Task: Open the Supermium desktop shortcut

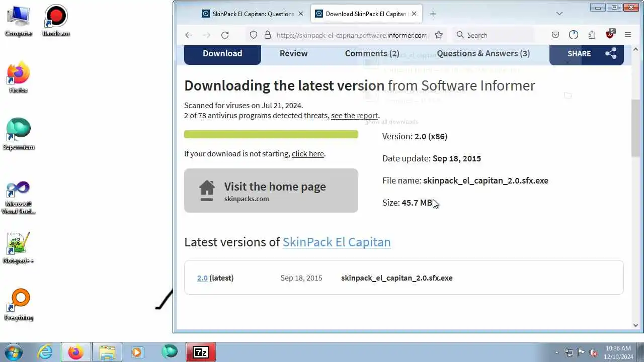Action: (19, 134)
